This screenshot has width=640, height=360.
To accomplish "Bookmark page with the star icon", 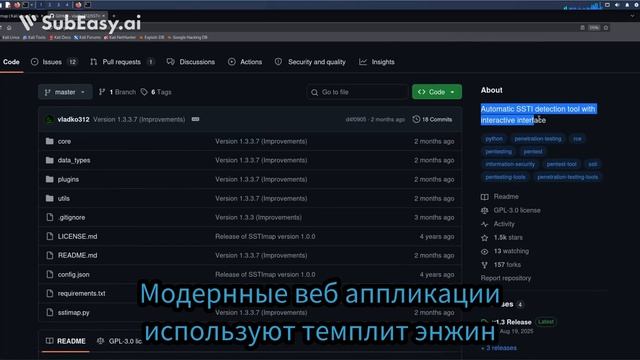I will pyautogui.click(x=606, y=27).
